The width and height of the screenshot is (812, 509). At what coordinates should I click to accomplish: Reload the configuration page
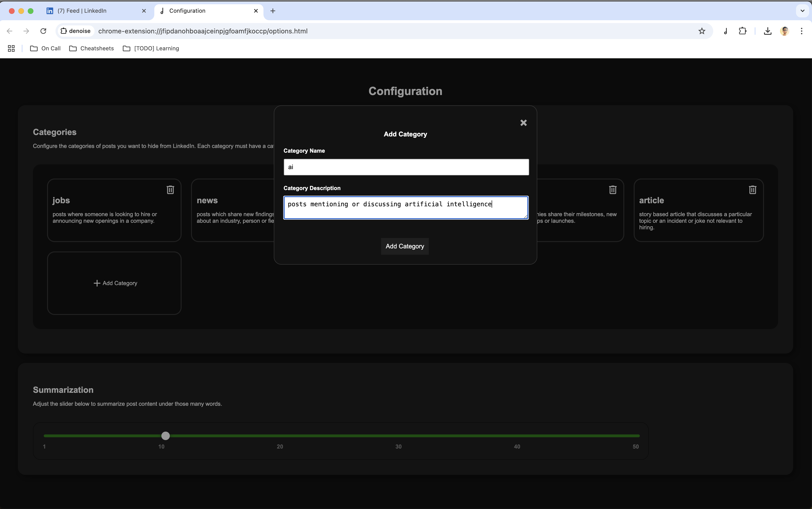[43, 31]
